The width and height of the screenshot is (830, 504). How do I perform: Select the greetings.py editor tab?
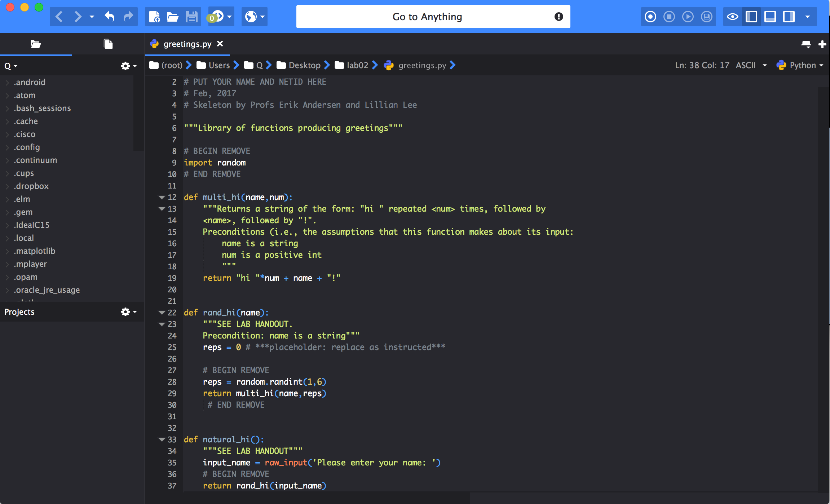pyautogui.click(x=187, y=44)
